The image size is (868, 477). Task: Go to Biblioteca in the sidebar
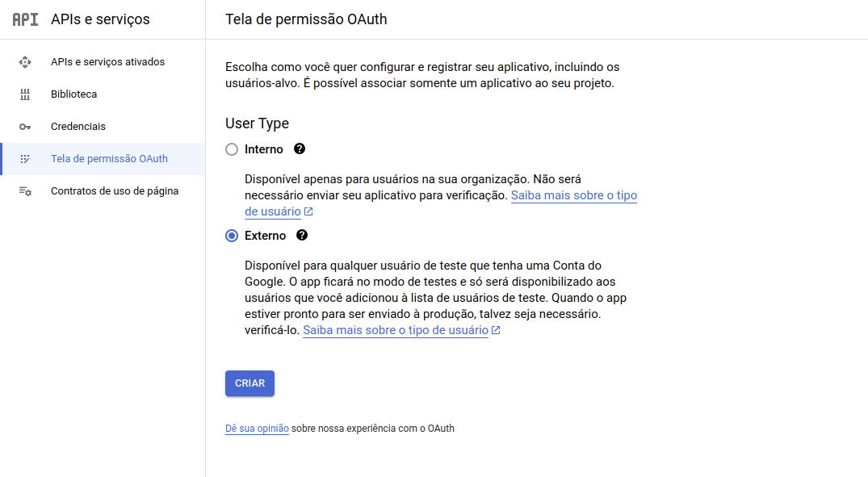[103, 94]
